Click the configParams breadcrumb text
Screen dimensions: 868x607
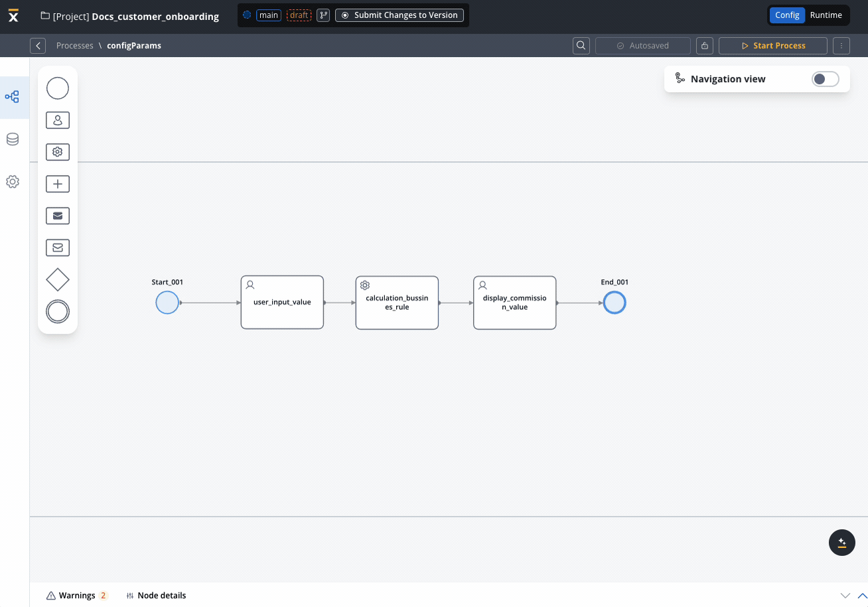click(x=134, y=46)
